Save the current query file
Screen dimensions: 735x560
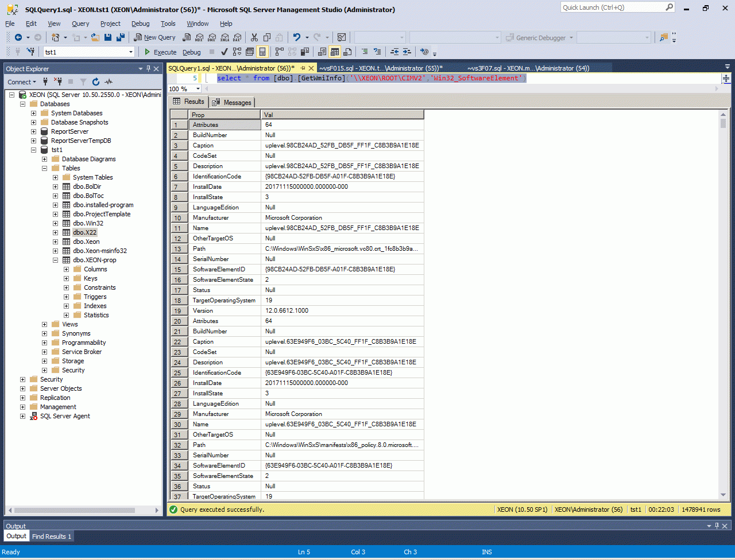coord(108,37)
